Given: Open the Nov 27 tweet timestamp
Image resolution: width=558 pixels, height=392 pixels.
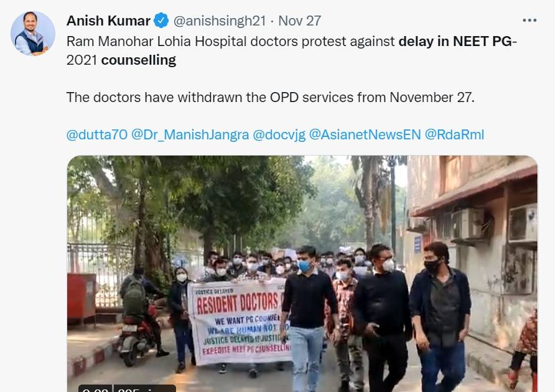Looking at the screenshot, I should [x=299, y=21].
